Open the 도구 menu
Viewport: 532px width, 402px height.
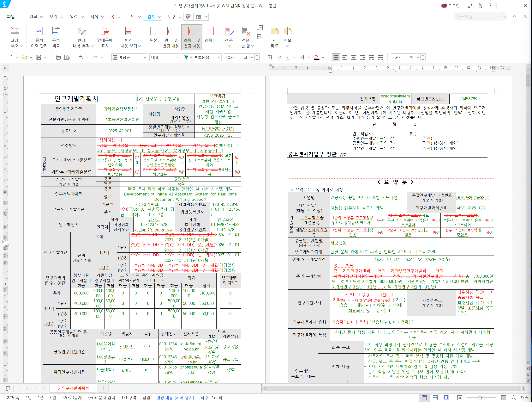pos(171,17)
